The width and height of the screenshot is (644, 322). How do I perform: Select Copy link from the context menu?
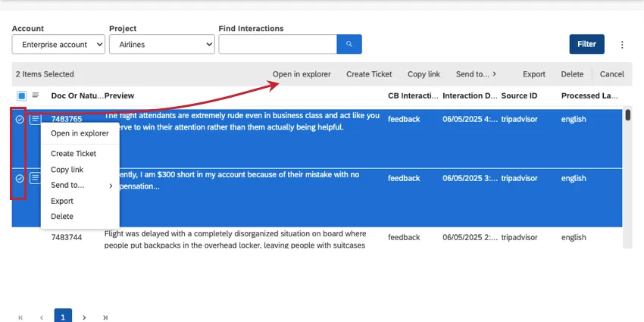[x=67, y=170]
